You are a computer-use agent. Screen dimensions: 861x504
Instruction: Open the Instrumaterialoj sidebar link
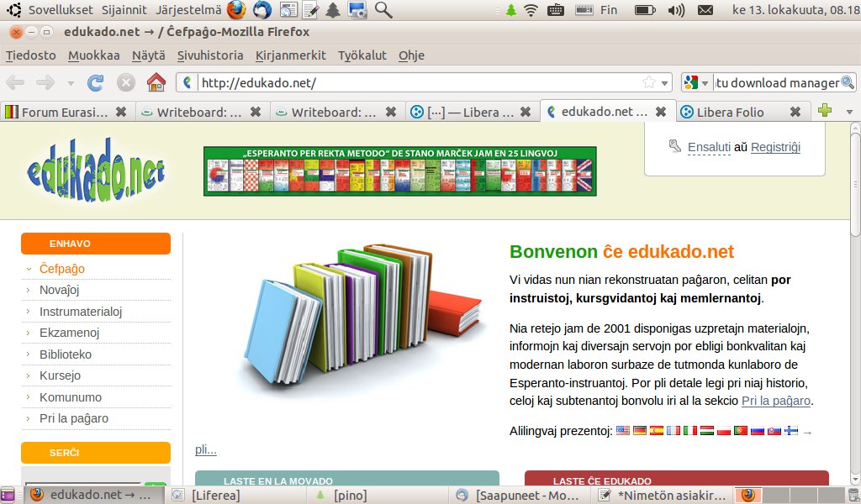(x=81, y=312)
